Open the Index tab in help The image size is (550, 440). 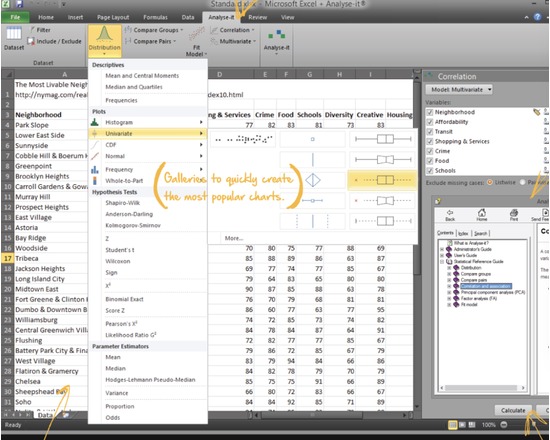pos(463,233)
